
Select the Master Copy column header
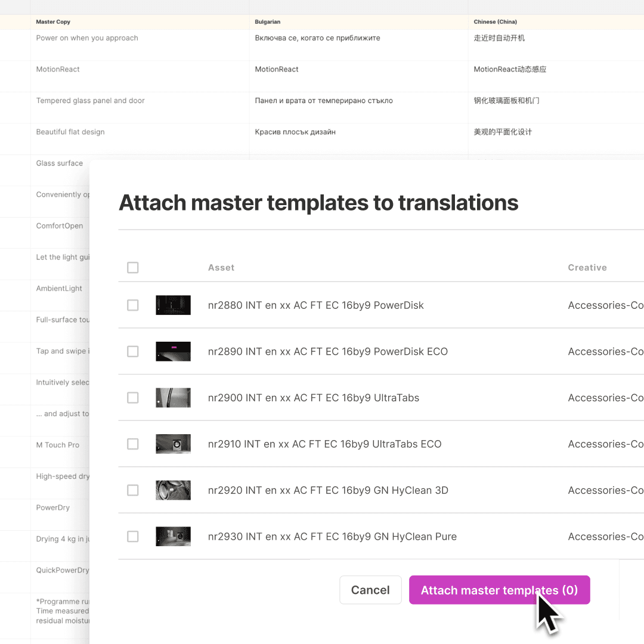(x=53, y=21)
